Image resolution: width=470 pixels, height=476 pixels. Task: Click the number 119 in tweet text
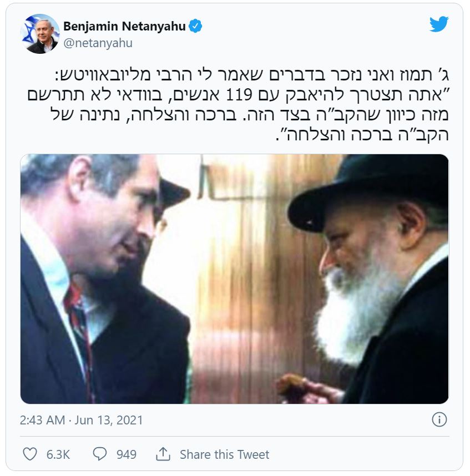coord(239,95)
